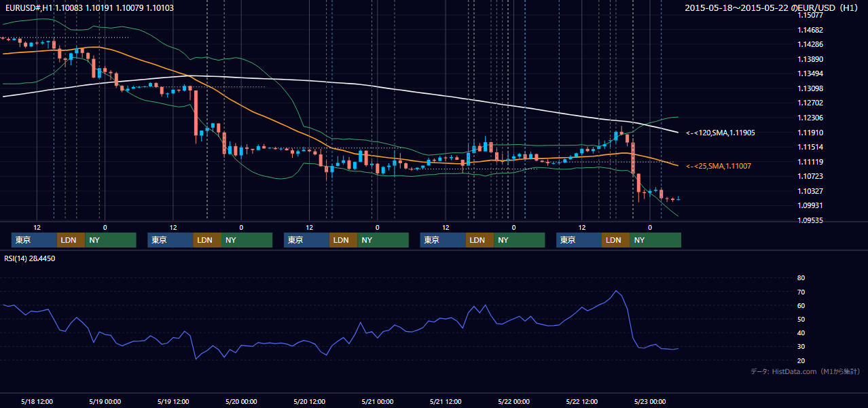Click the 5/21 00:00 date label
Screen dimensions: 868x408
(377, 402)
